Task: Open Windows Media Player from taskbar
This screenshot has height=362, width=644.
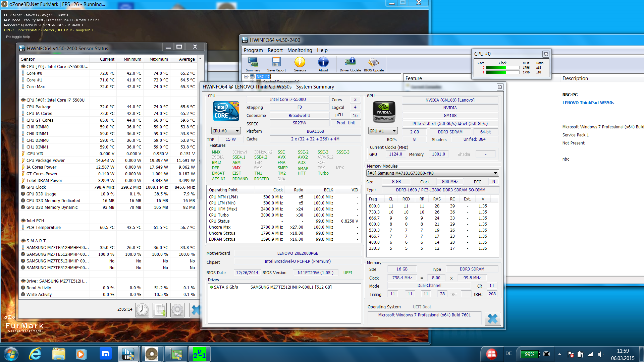Action: (81, 354)
